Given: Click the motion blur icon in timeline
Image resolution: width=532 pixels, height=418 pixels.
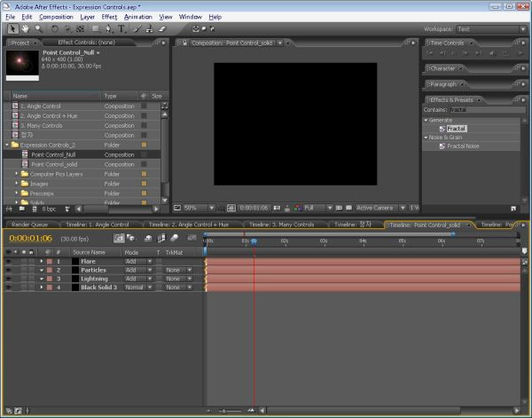Looking at the screenshot, I should [175, 239].
